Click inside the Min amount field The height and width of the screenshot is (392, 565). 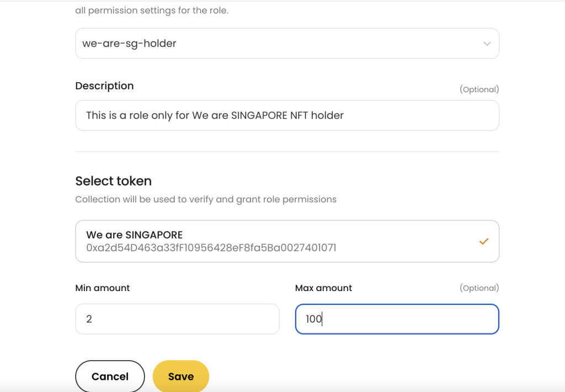tap(177, 319)
